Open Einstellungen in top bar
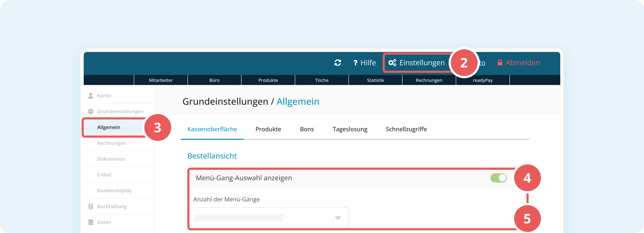 (416, 63)
